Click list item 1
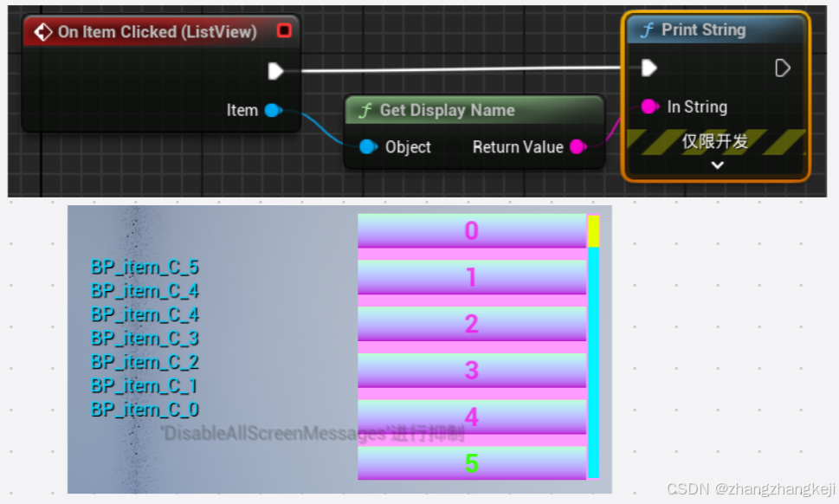The height and width of the screenshot is (504, 839). tap(472, 277)
